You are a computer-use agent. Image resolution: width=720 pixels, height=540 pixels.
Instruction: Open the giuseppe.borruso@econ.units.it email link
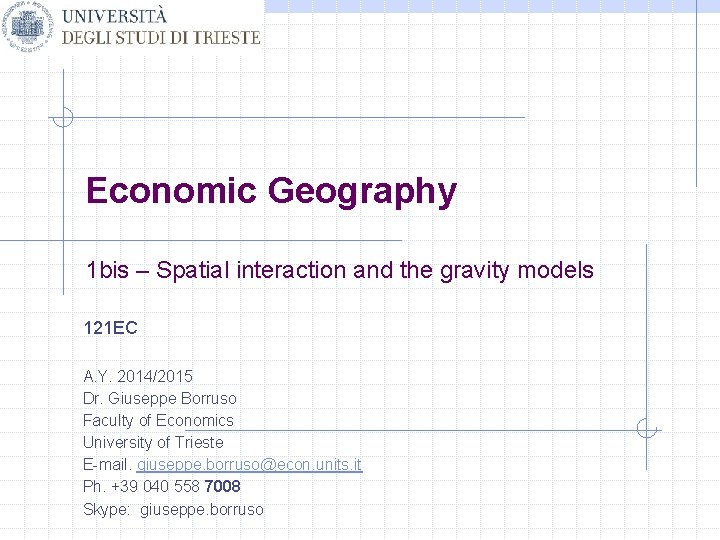point(249,465)
